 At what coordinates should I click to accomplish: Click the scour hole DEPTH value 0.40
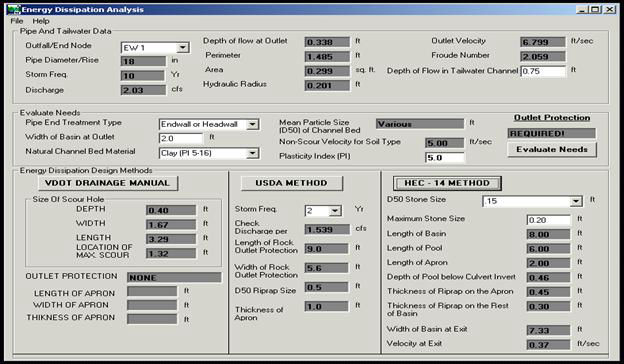click(x=171, y=210)
